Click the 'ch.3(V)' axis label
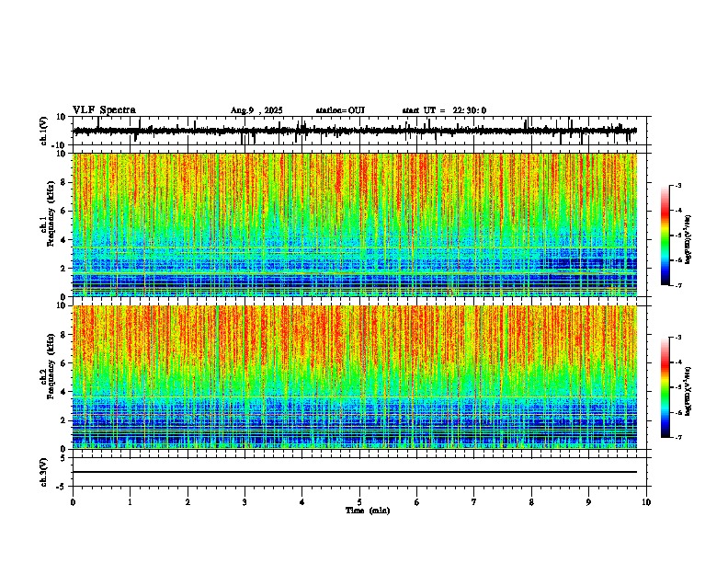Screen dimensions: 728x563 pyautogui.click(x=44, y=472)
